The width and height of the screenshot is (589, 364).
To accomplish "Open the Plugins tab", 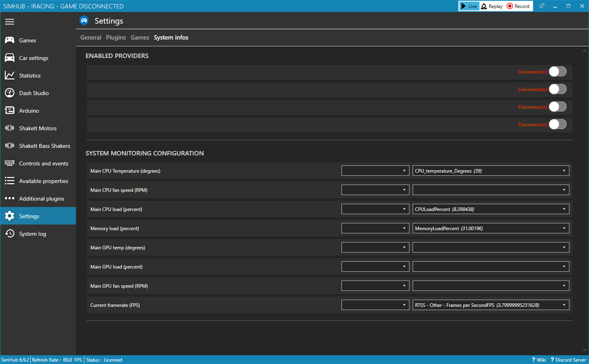I will 116,37.
